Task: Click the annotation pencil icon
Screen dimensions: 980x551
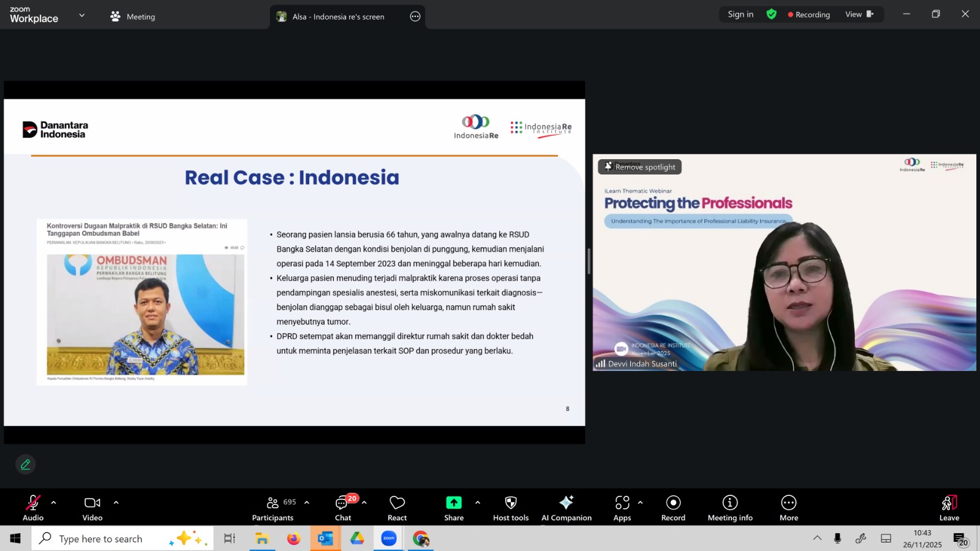Action: [x=26, y=465]
